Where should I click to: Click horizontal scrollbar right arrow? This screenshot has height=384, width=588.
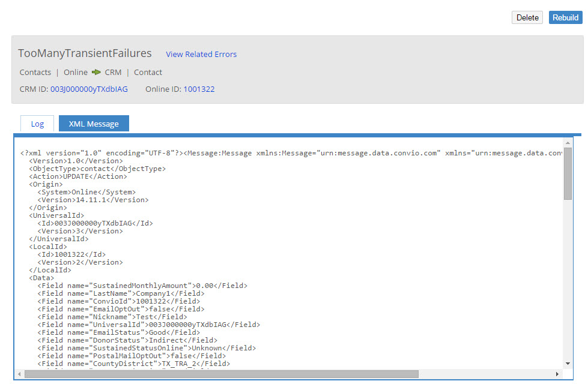point(557,374)
